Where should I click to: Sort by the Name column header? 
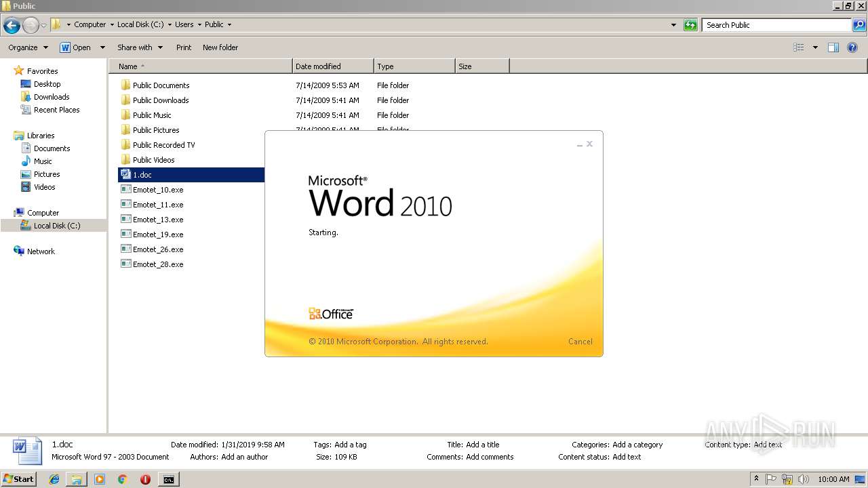pos(201,66)
